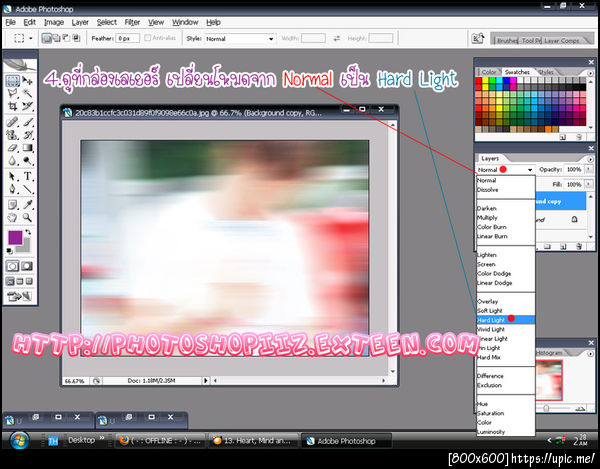Select the Rectangular Marquee tool
This screenshot has height=469, width=600.
13,81
